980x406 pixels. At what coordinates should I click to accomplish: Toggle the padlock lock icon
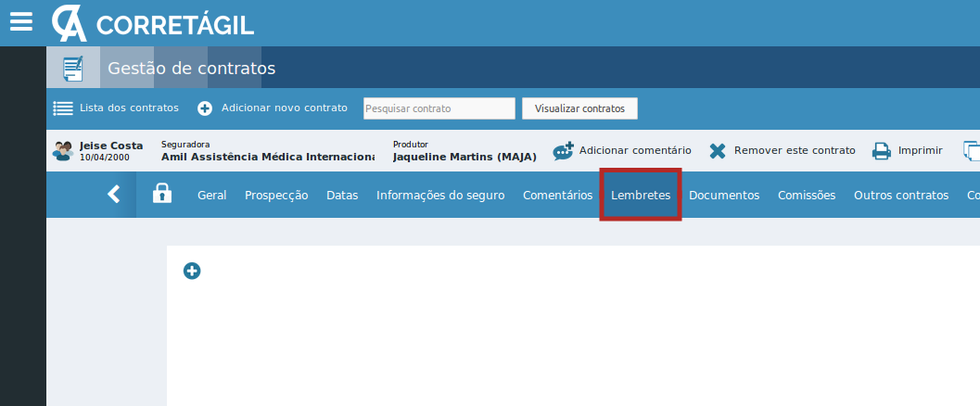[162, 194]
